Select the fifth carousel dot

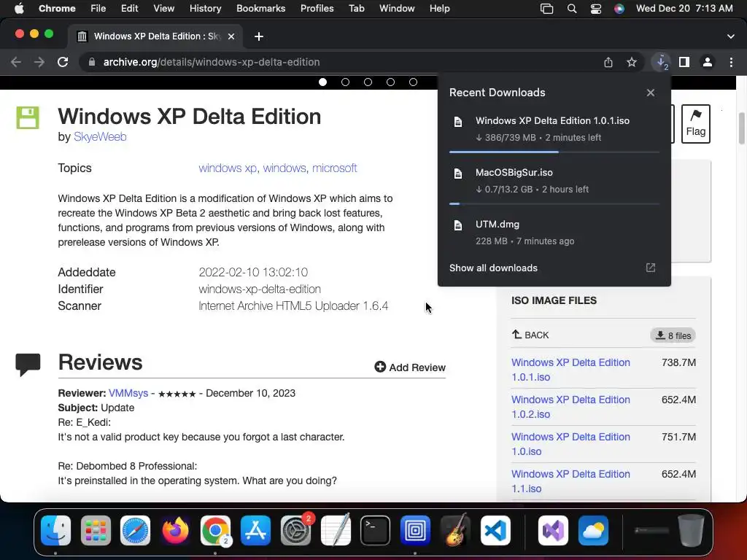[413, 82]
